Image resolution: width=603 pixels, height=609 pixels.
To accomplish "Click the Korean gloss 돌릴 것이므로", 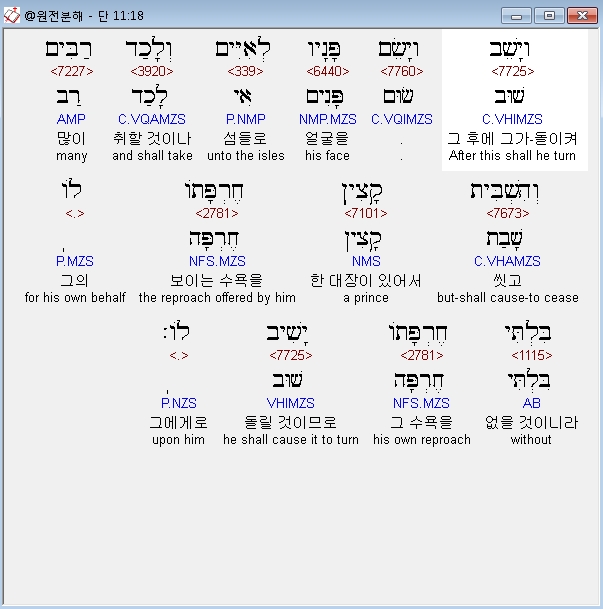I will (290, 423).
